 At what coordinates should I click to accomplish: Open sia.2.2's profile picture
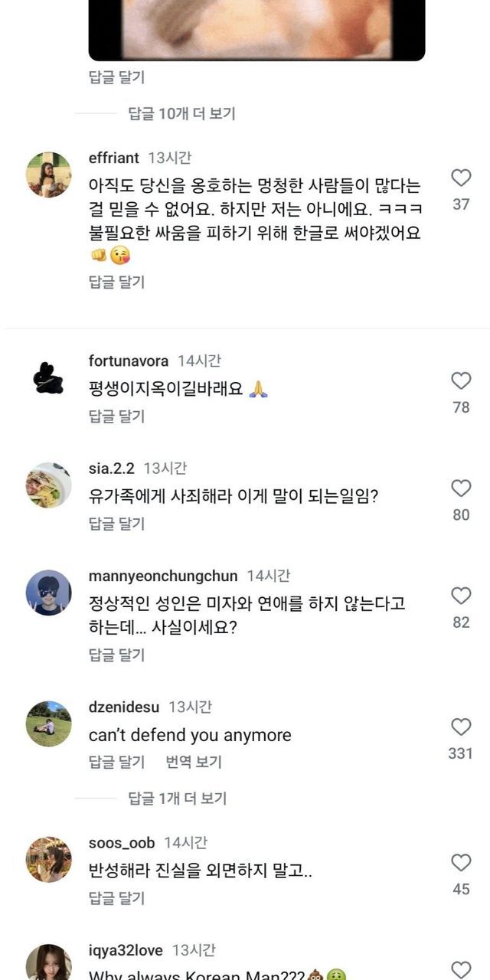(49, 485)
